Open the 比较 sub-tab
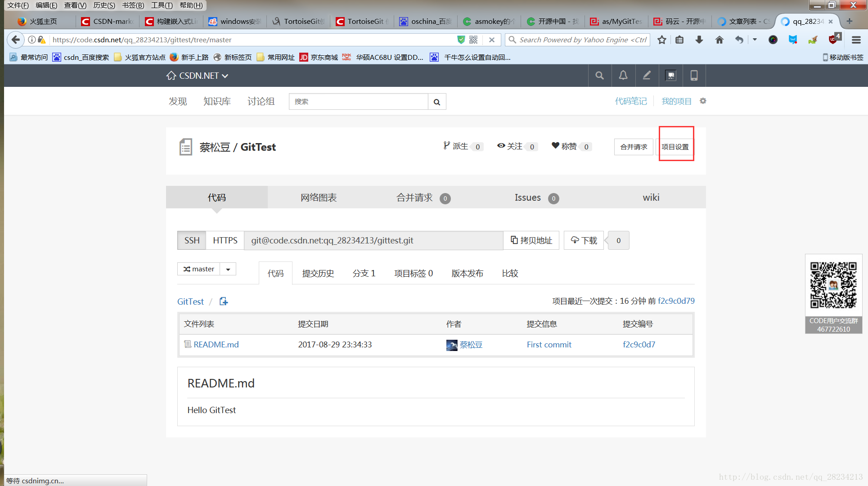The height and width of the screenshot is (486, 868). [x=510, y=273]
